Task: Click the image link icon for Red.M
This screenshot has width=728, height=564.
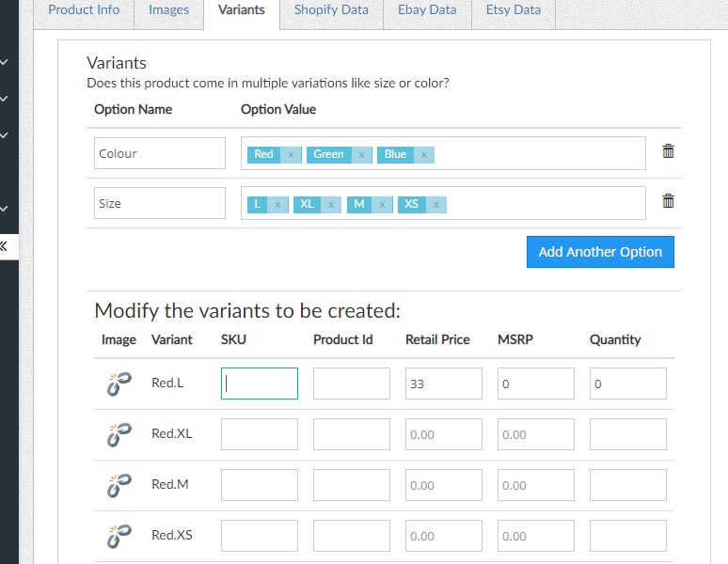Action: click(119, 485)
